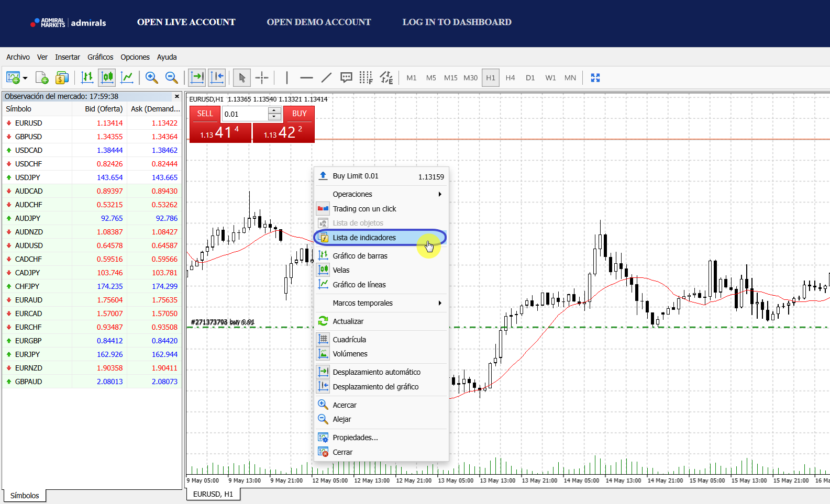830x504 pixels.
Task: Select the objects/shapes tool icon
Action: (x=386, y=78)
